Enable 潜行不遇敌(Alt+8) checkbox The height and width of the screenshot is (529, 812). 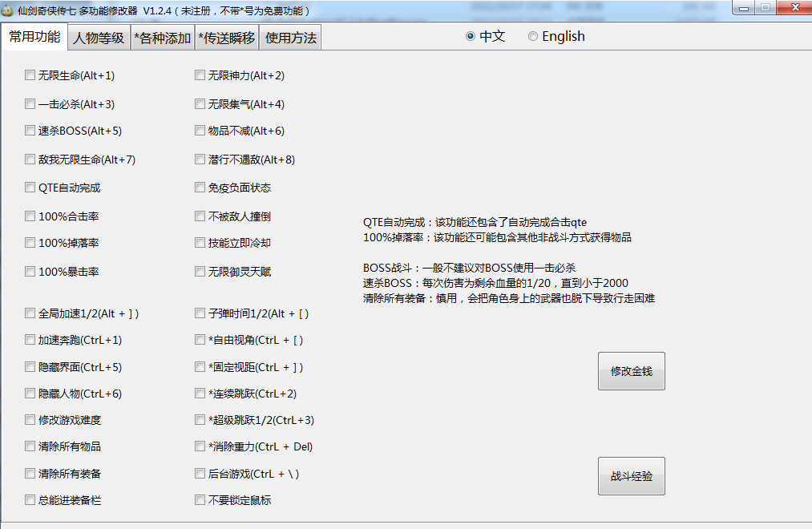click(200, 160)
